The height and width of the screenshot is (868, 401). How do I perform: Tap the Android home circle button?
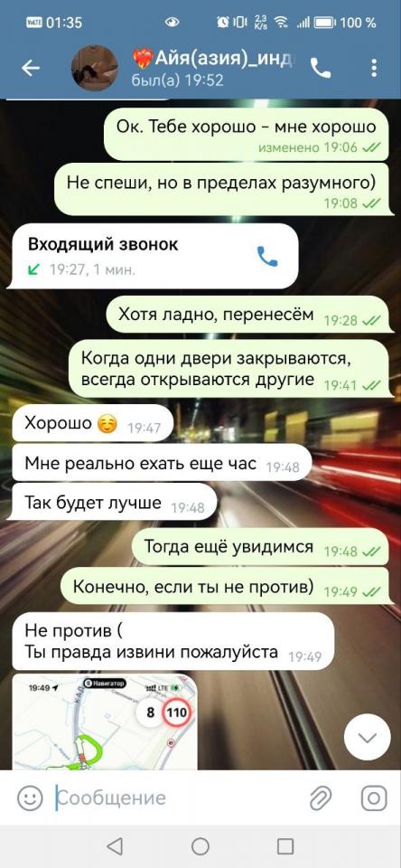tap(200, 846)
